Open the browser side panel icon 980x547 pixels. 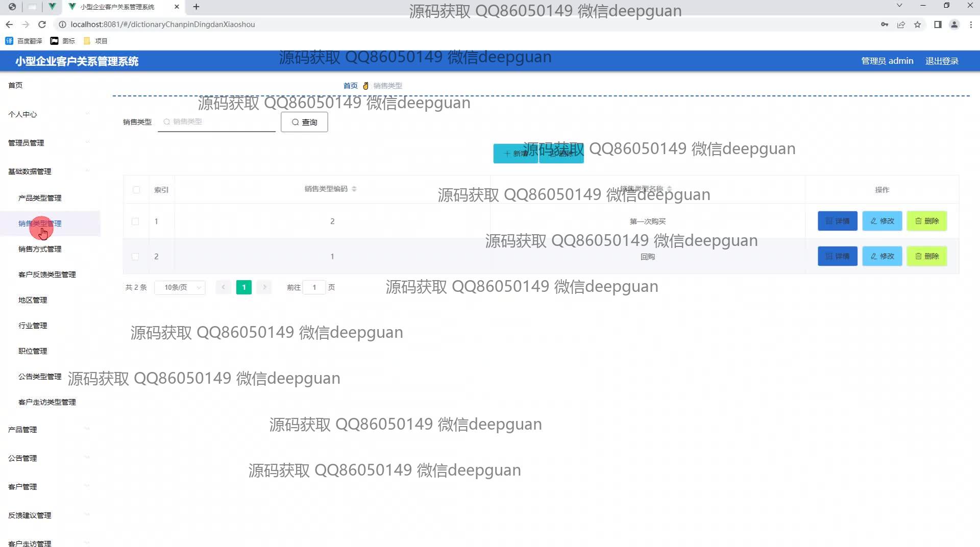point(938,24)
